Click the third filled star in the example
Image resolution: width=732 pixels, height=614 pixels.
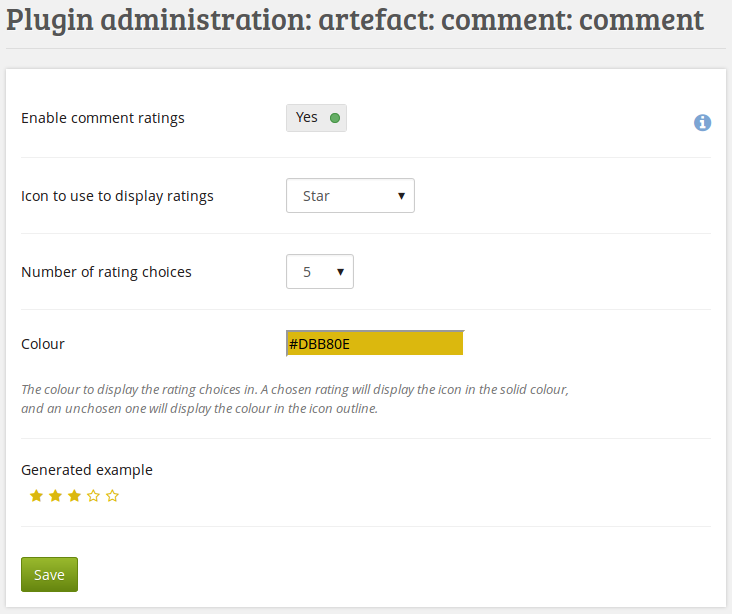74,496
